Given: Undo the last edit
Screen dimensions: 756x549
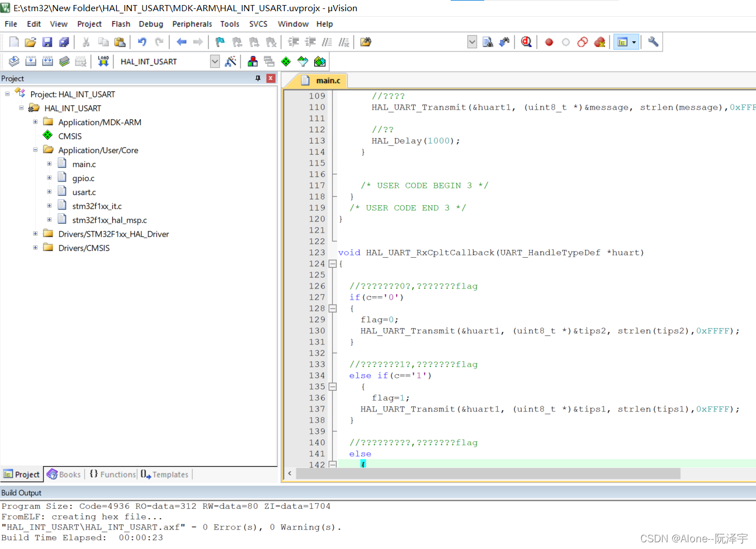Looking at the screenshot, I should click(142, 42).
